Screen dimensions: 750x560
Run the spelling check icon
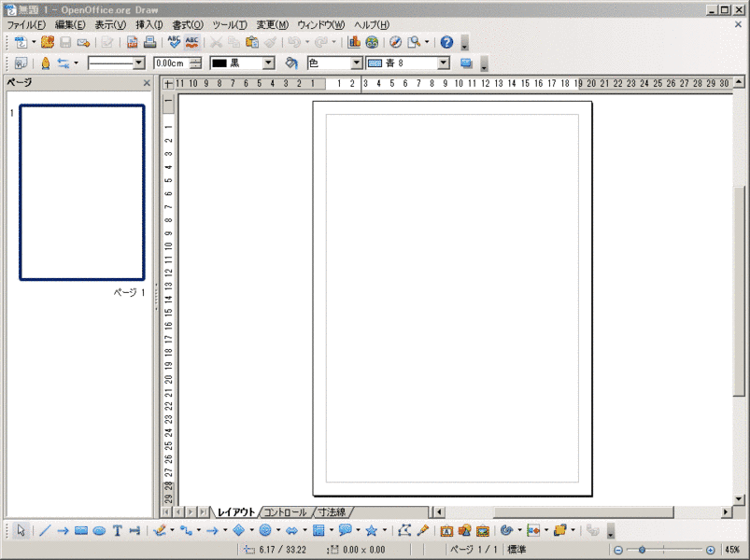pyautogui.click(x=174, y=43)
